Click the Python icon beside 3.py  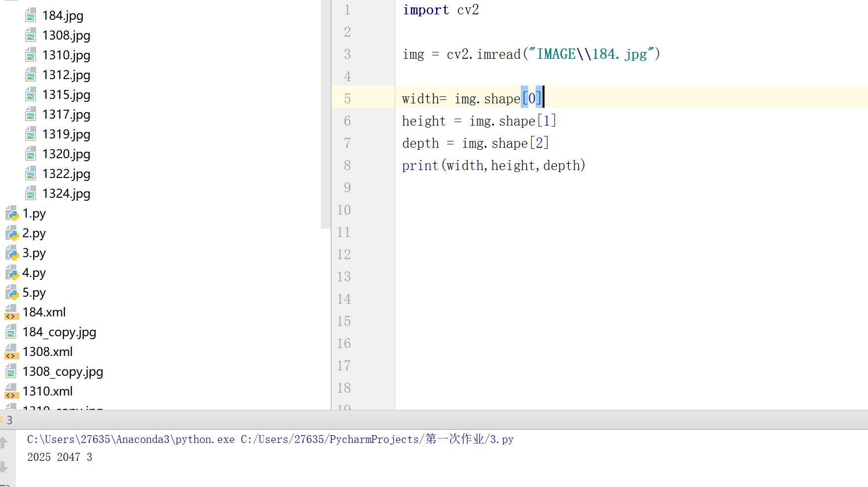coord(12,253)
